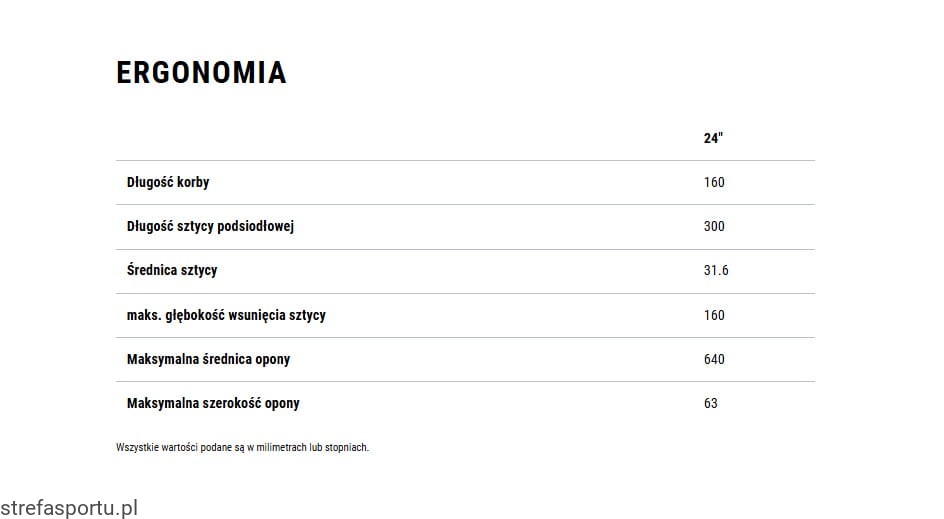The image size is (944, 519).
Task: Select the tire diameter value 640
Action: pyautogui.click(x=714, y=359)
